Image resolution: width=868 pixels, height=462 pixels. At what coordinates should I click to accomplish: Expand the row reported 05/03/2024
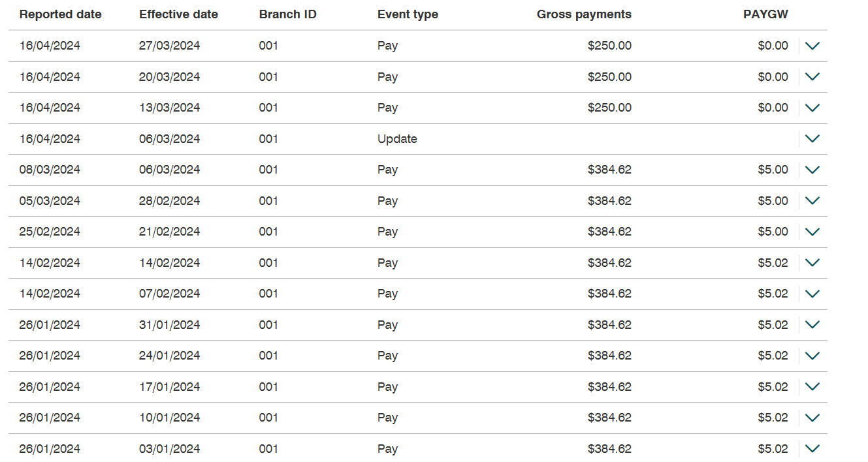(x=812, y=200)
